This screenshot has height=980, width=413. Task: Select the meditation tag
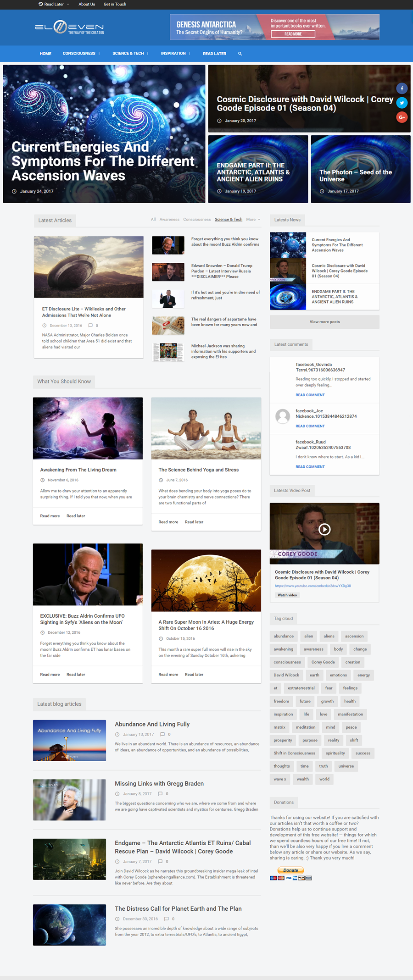point(306,727)
